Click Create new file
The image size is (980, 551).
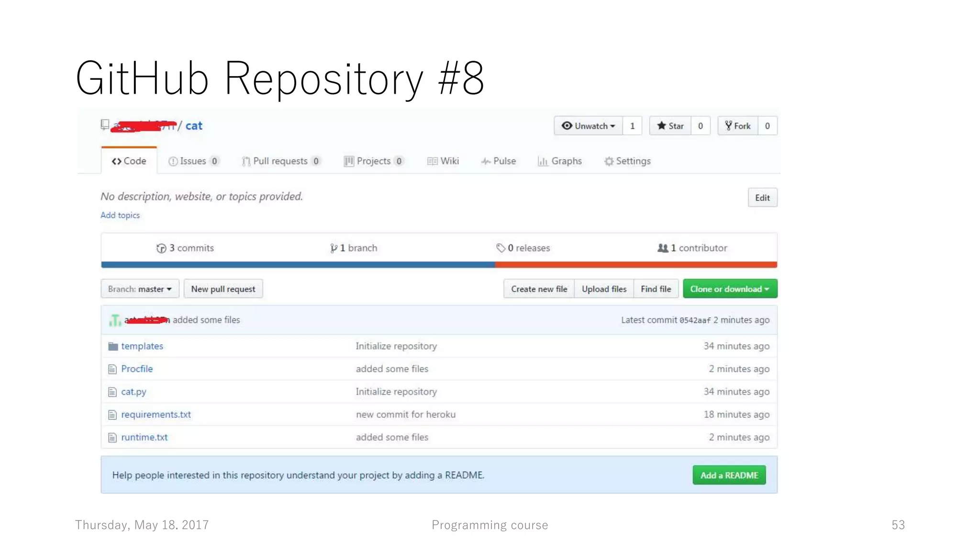click(x=539, y=289)
